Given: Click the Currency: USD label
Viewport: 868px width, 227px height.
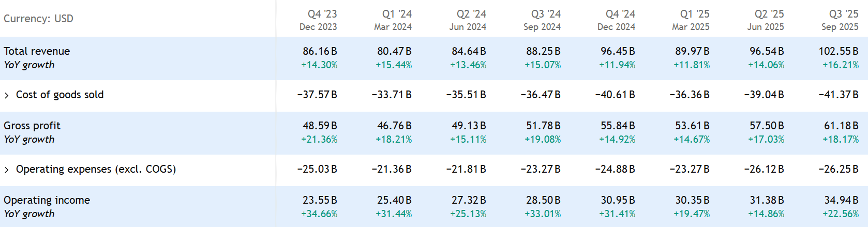Looking at the screenshot, I should (x=38, y=19).
